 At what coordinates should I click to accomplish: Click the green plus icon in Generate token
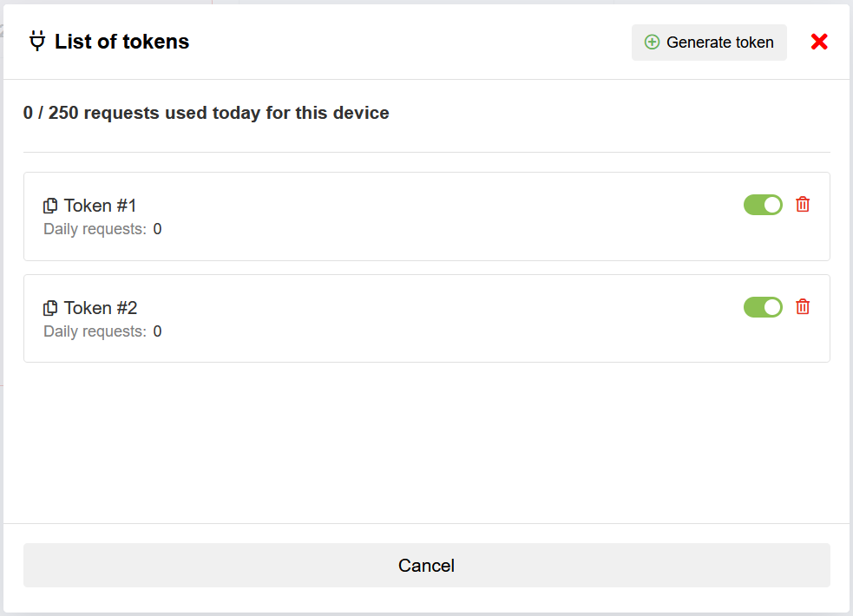point(652,43)
